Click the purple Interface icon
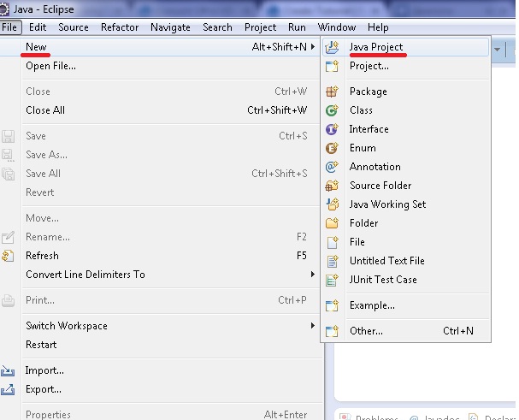 tap(332, 129)
